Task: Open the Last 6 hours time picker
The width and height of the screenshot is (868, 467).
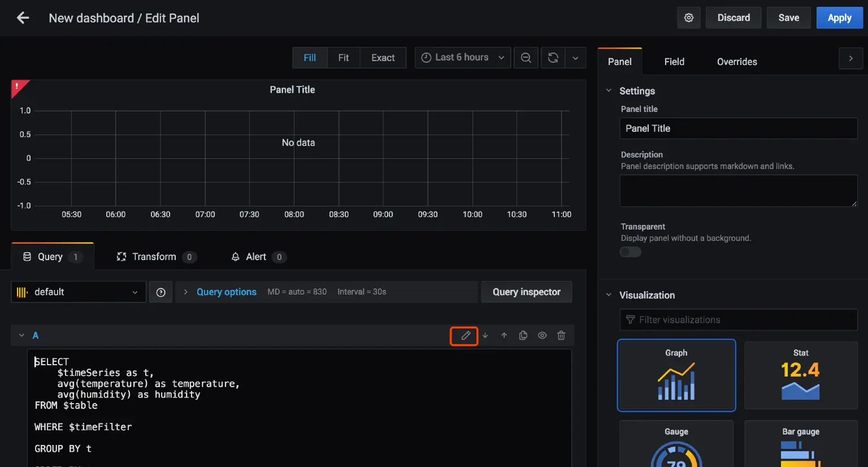Action: point(462,58)
